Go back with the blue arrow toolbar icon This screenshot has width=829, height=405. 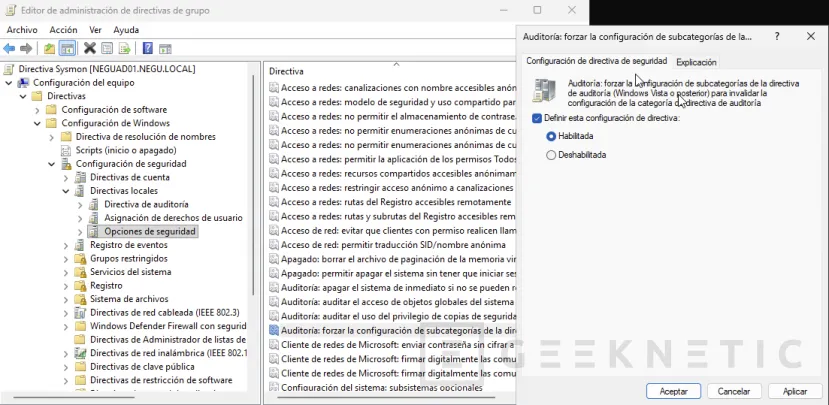click(9, 49)
